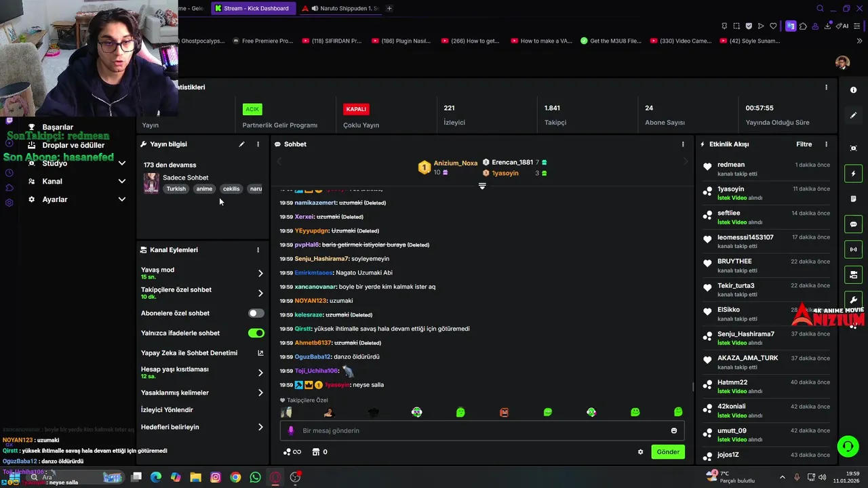Click the wrench icon in right sidebar
868x488 pixels.
pyautogui.click(x=853, y=300)
